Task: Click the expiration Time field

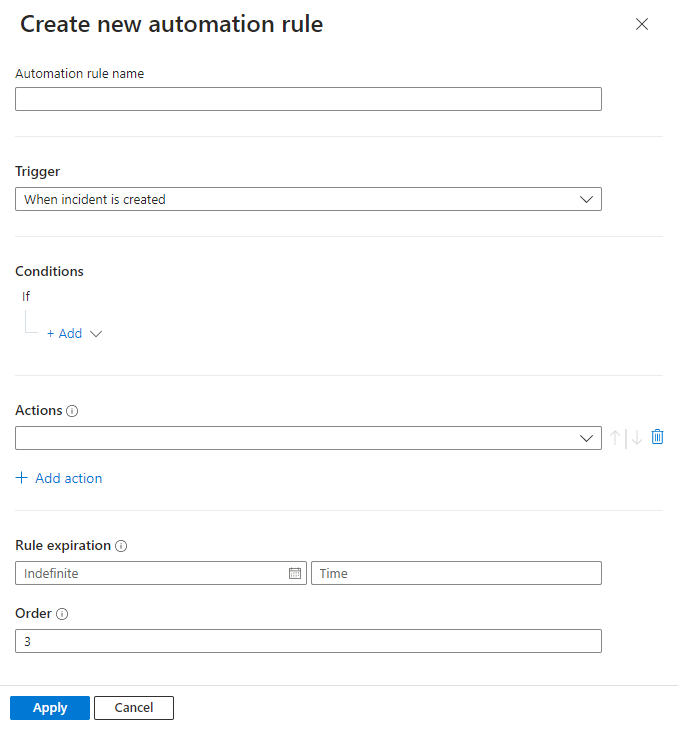Action: click(x=456, y=573)
